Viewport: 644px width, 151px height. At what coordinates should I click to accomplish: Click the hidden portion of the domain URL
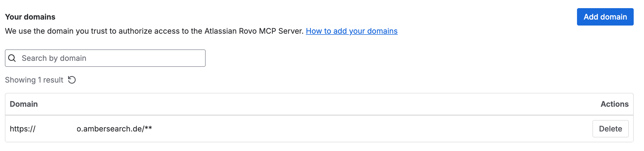tap(56, 129)
